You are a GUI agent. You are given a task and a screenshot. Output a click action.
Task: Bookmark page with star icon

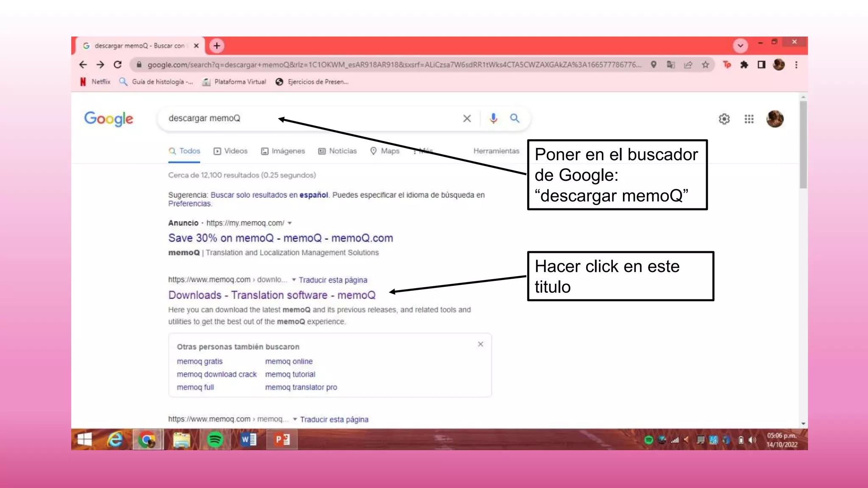(705, 65)
